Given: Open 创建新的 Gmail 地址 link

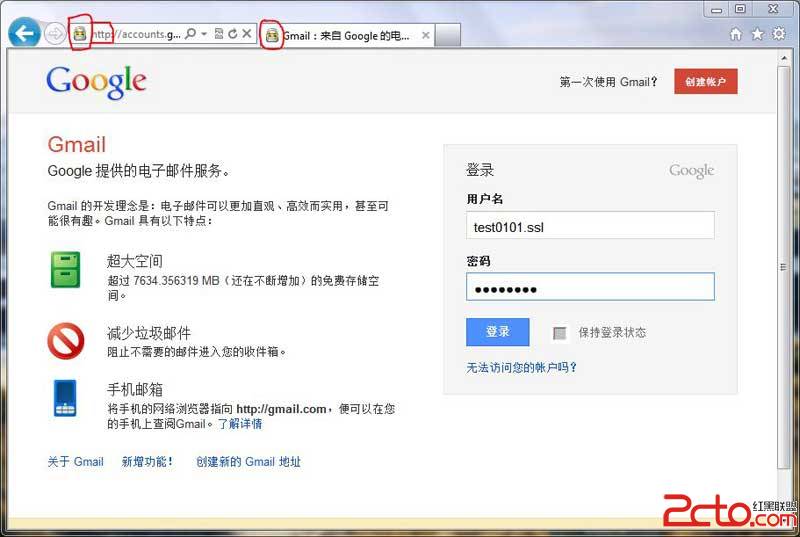Looking at the screenshot, I should tap(248, 462).
